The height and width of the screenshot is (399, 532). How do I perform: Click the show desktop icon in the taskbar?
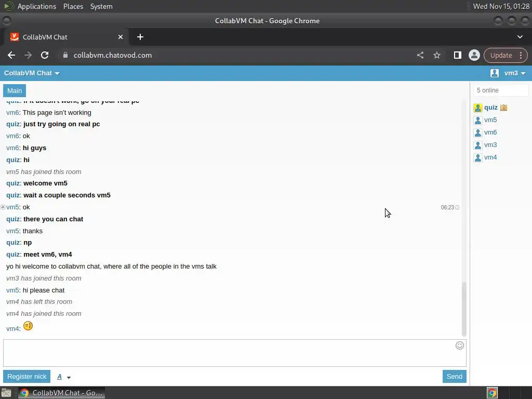tap(6, 393)
